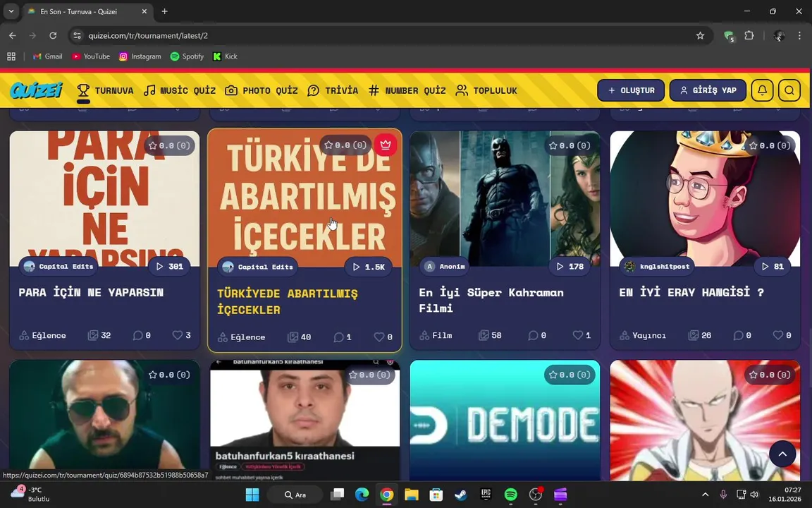Open the Demode quiz thumbnail
The width and height of the screenshot is (812, 508).
pyautogui.click(x=505, y=421)
